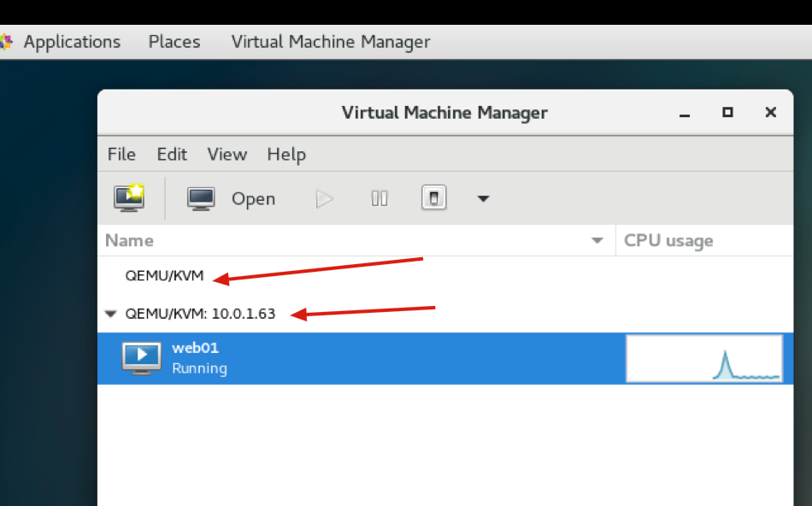812x506 pixels.
Task: Click the CPU usage column header
Action: [705, 240]
